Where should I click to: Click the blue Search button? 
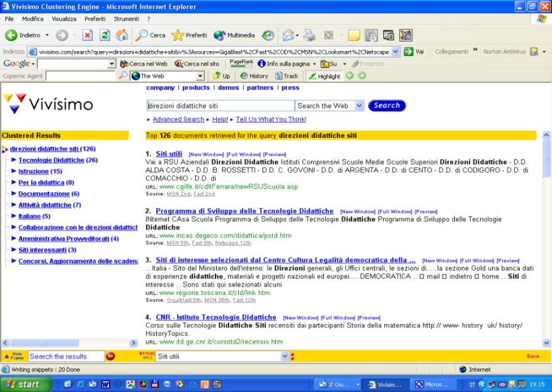(x=386, y=105)
